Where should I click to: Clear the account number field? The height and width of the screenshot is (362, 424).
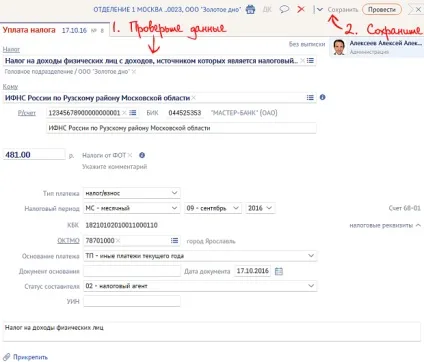124,113
